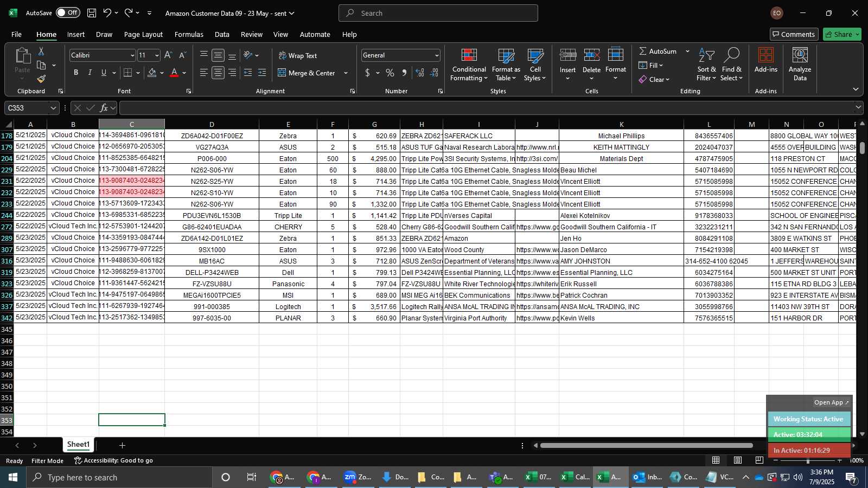Toggle Bold formatting
The height and width of the screenshot is (488, 868).
pos(76,73)
